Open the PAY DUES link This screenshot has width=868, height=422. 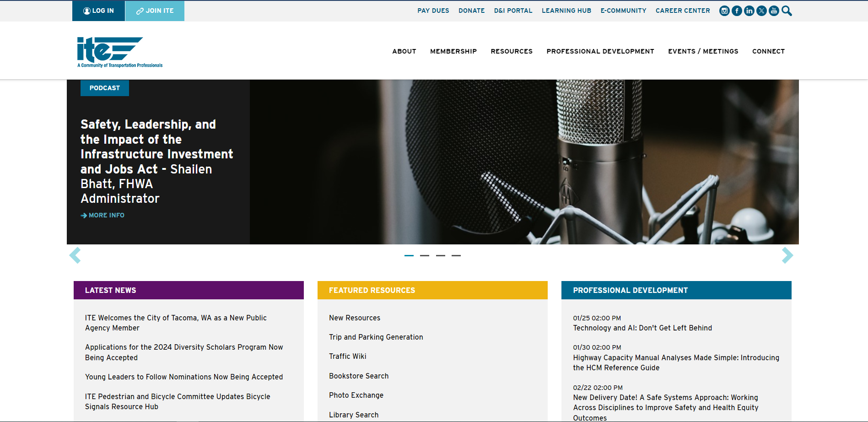[433, 11]
